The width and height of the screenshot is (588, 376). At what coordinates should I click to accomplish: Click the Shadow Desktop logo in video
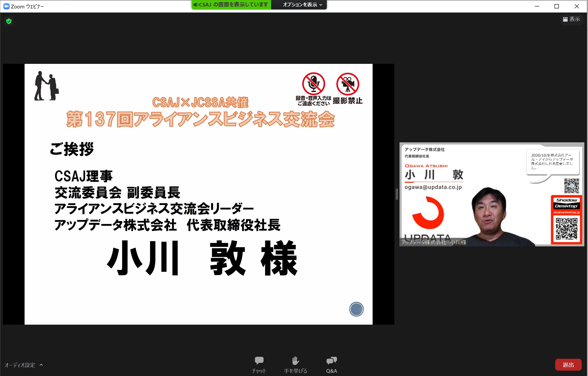[x=566, y=203]
